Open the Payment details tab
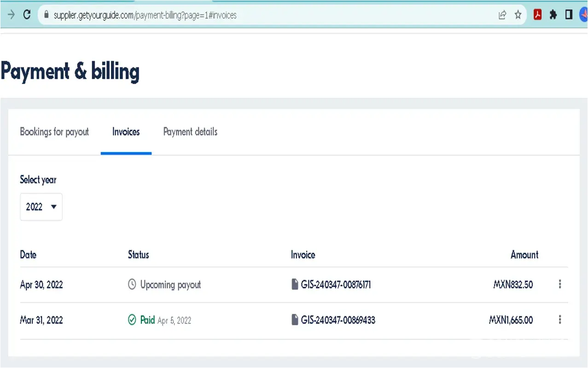 click(x=190, y=132)
